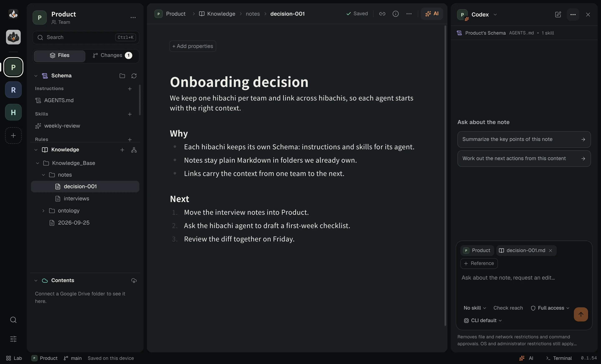The height and width of the screenshot is (364, 601).
Task: Copy link using the chain icon
Action: click(382, 14)
